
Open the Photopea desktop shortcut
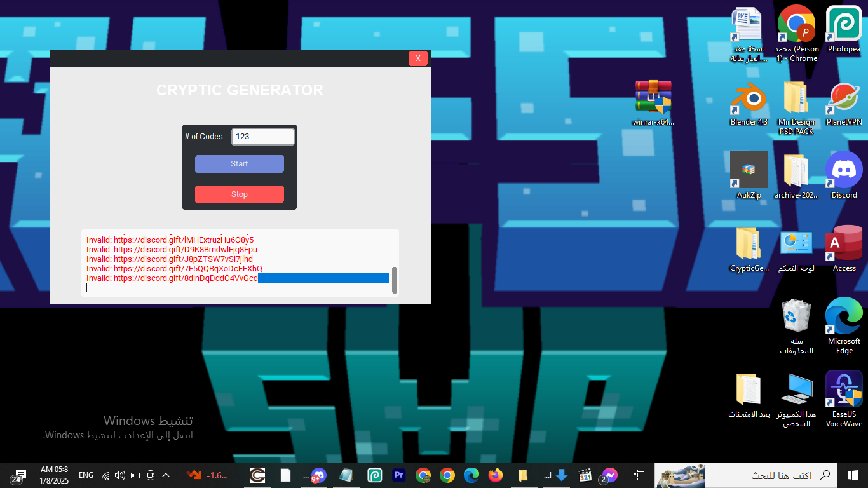pos(844,30)
